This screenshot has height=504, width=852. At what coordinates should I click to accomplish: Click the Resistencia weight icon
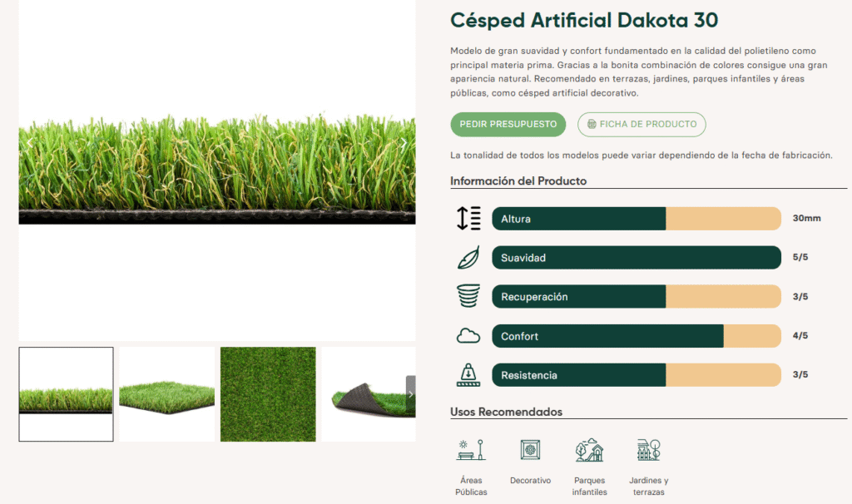point(468,375)
